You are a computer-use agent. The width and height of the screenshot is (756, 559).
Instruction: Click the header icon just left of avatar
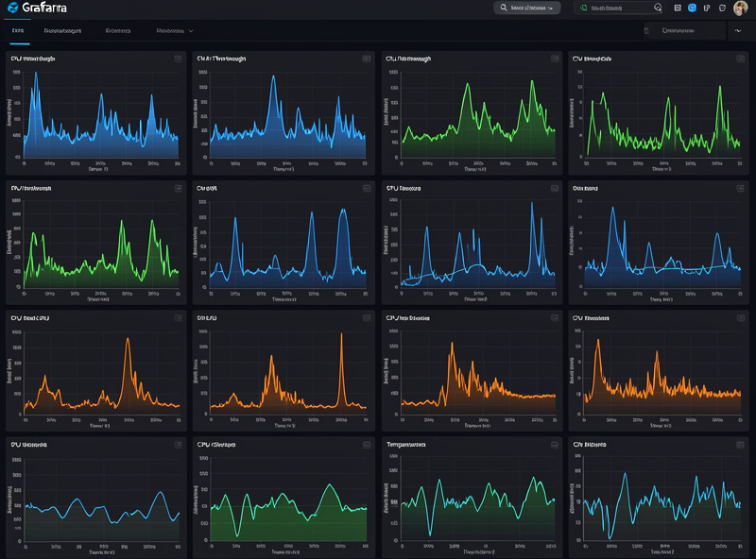pyautogui.click(x=722, y=8)
